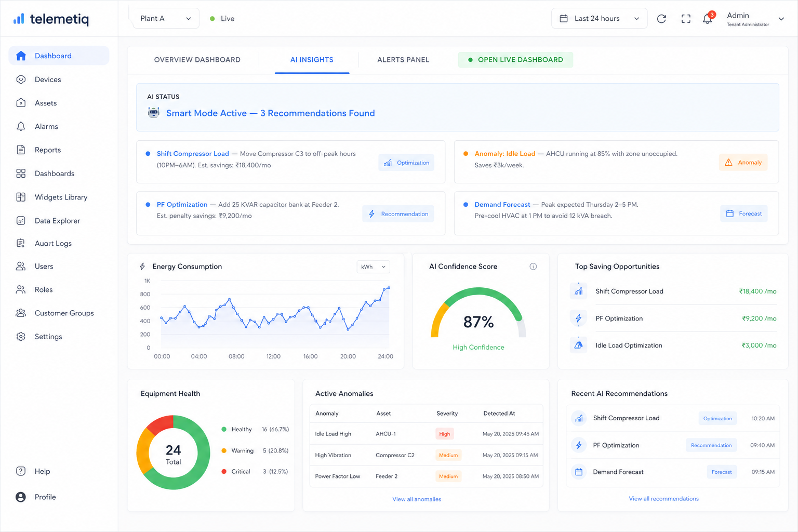Viewport: 798px width, 532px height.
Task: Open the Reports document icon
Action: point(21,150)
